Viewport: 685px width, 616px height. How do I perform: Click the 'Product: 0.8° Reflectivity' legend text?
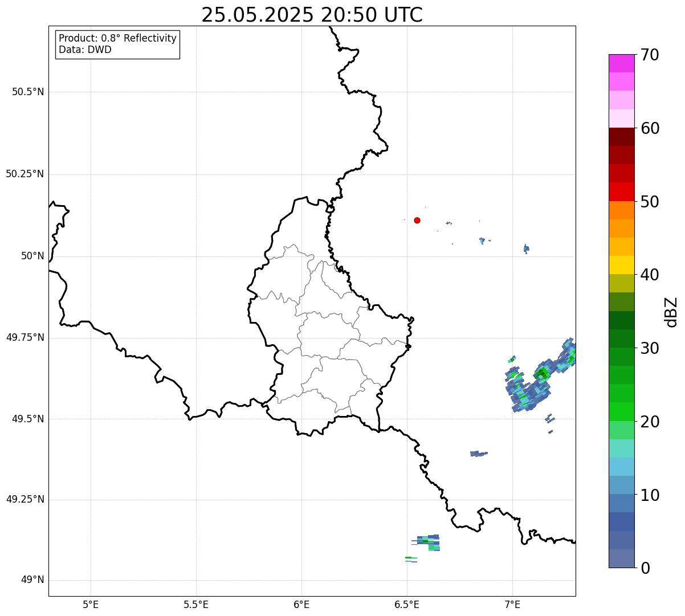[x=118, y=38]
